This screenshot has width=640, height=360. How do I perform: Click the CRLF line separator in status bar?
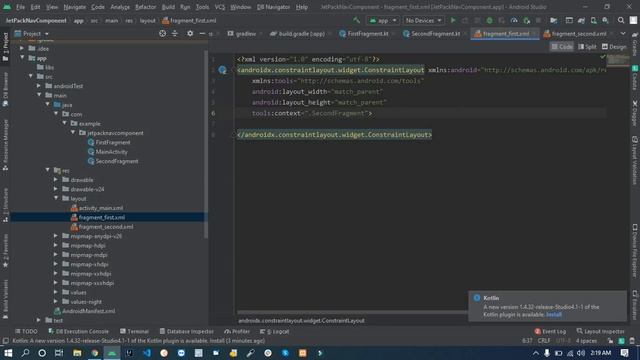[x=544, y=340]
